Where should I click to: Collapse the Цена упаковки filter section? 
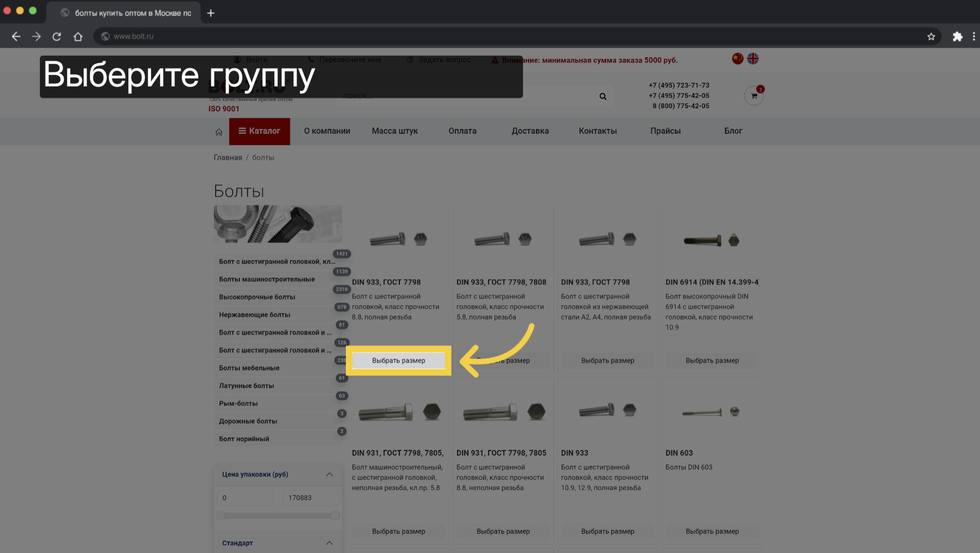click(329, 475)
